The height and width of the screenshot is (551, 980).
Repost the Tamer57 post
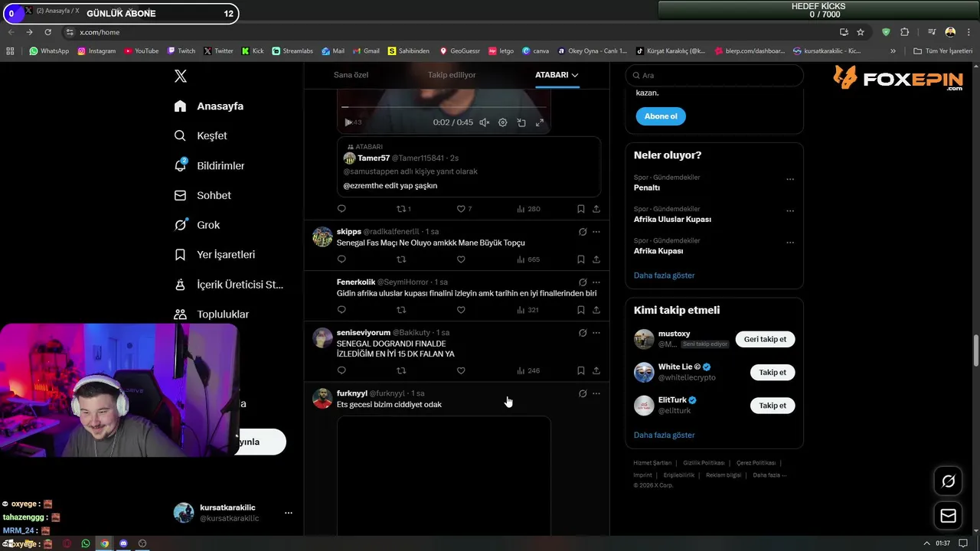401,208
